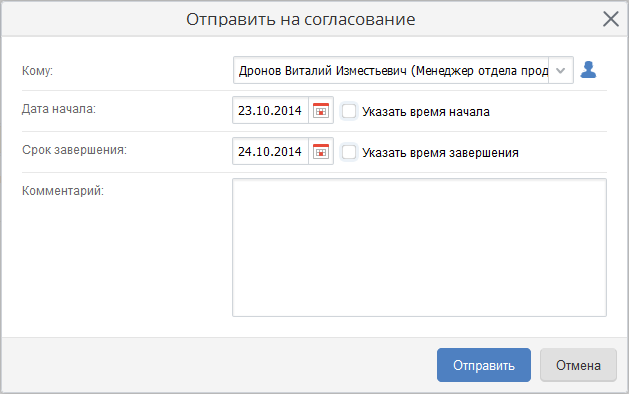Open calendar for Дата начала
Viewport: 629px width, 394px height.
(x=321, y=110)
